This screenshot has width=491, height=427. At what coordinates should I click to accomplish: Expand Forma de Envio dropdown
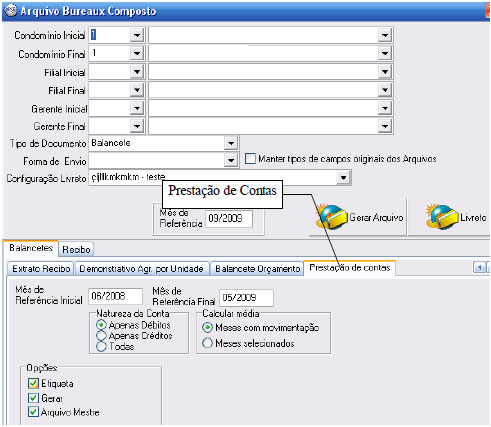(230, 161)
